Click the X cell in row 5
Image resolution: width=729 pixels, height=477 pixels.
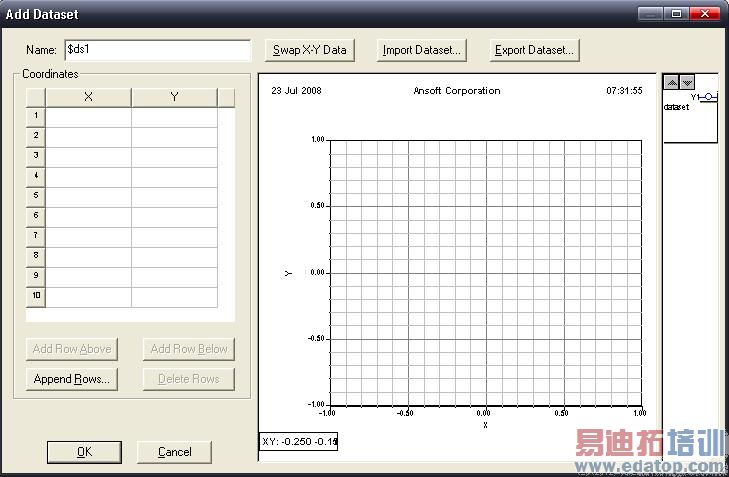tap(88, 197)
